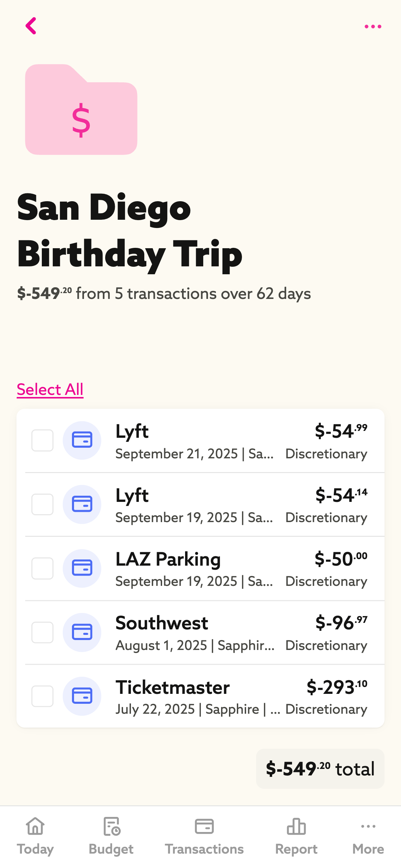Click the Select All link

click(x=50, y=389)
